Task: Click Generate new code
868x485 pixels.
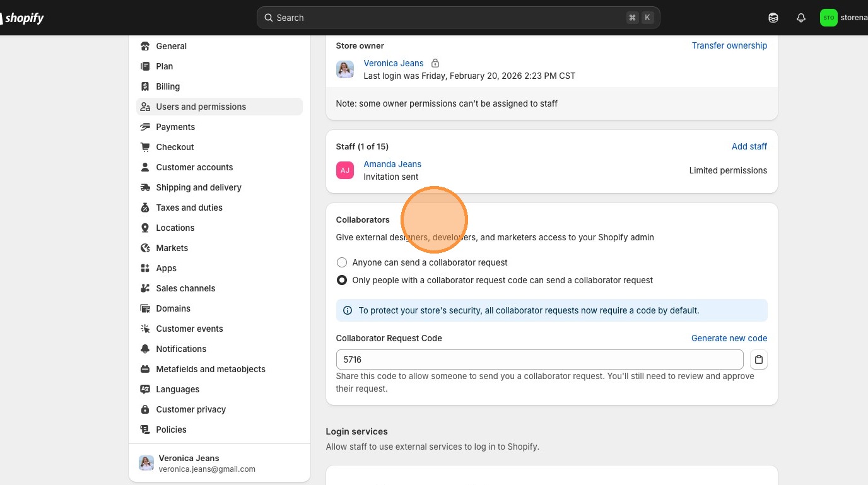Action: (x=729, y=338)
